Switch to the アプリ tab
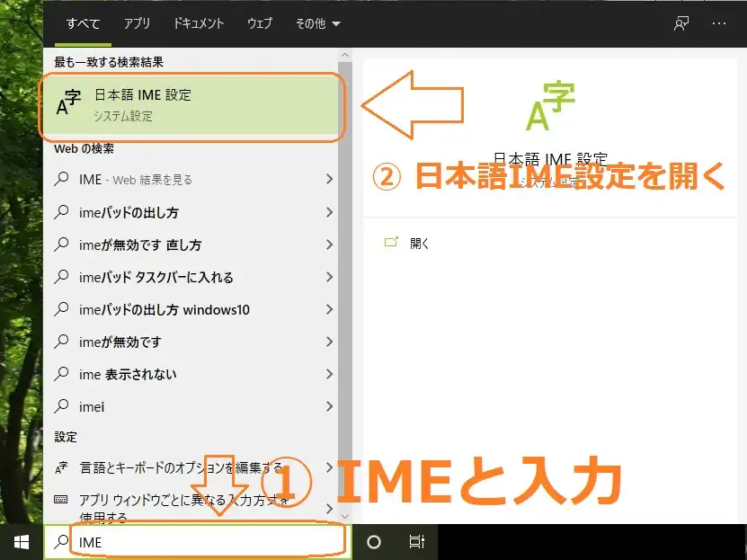The height and width of the screenshot is (560, 747). 137,23
